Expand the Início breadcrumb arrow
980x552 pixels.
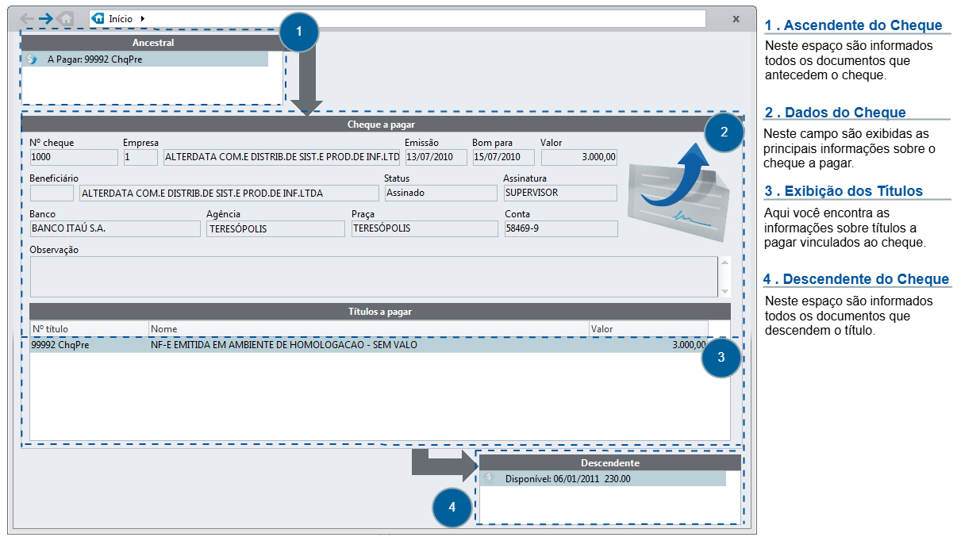tap(142, 17)
